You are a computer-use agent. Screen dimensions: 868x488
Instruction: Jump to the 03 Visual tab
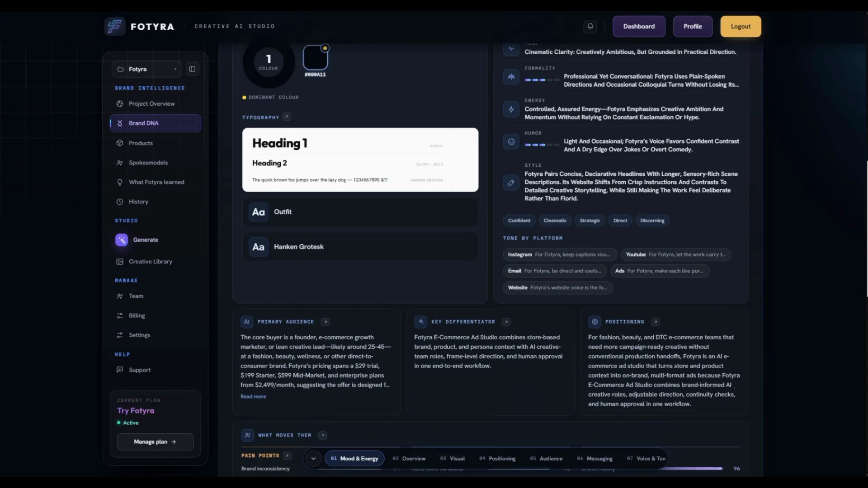(453, 459)
